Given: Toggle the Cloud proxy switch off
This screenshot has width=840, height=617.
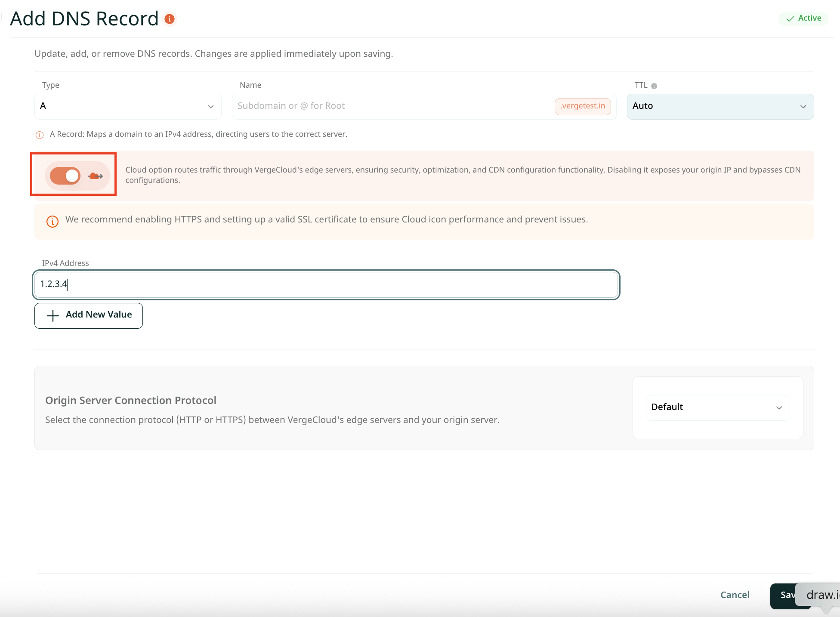Looking at the screenshot, I should coord(65,176).
